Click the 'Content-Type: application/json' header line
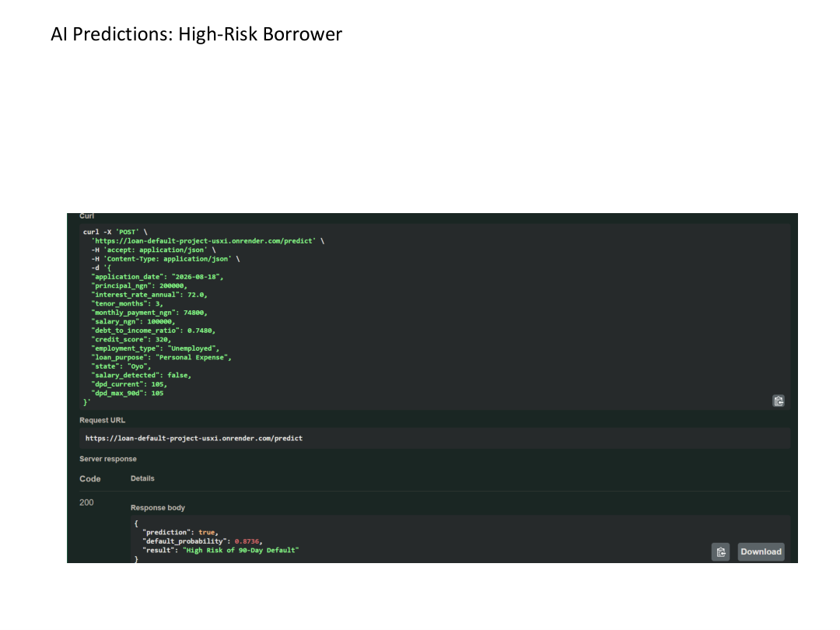 (x=166, y=259)
